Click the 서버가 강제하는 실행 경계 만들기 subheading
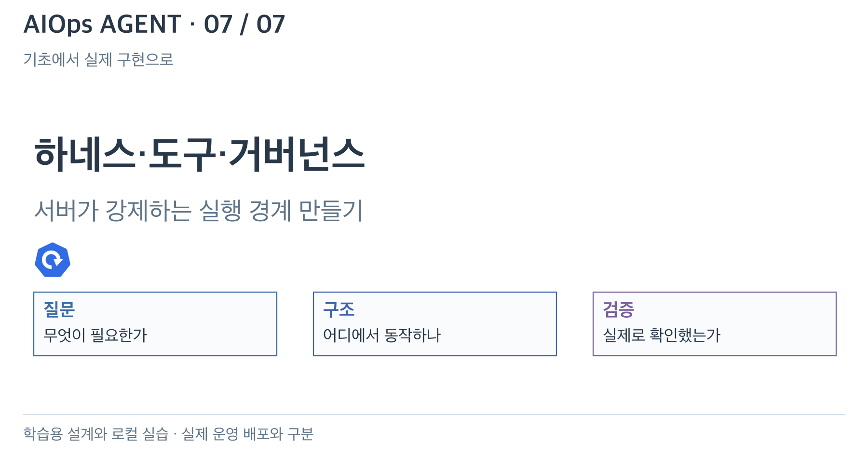 coord(199,211)
